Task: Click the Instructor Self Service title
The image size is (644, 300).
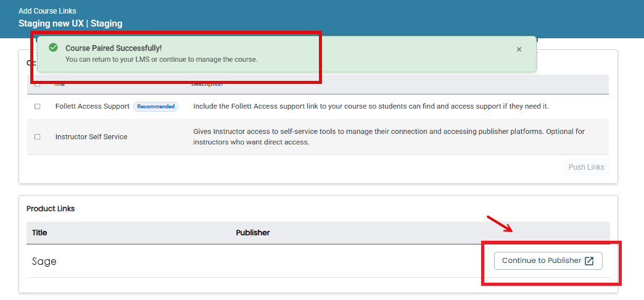Action: point(91,137)
